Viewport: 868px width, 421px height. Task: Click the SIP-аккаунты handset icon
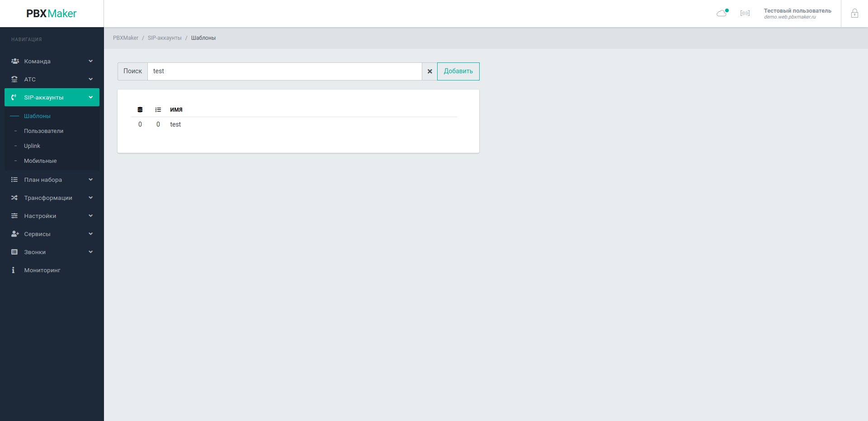[14, 97]
